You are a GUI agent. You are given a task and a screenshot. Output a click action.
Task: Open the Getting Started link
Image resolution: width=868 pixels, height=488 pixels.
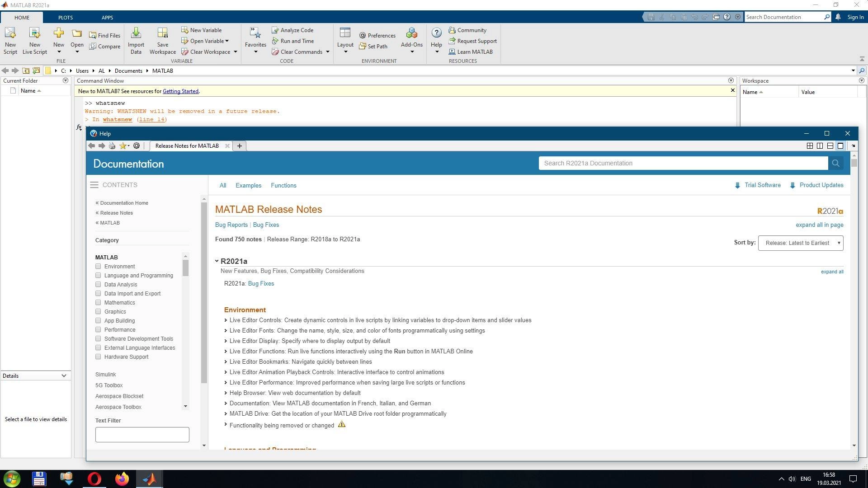click(x=180, y=91)
